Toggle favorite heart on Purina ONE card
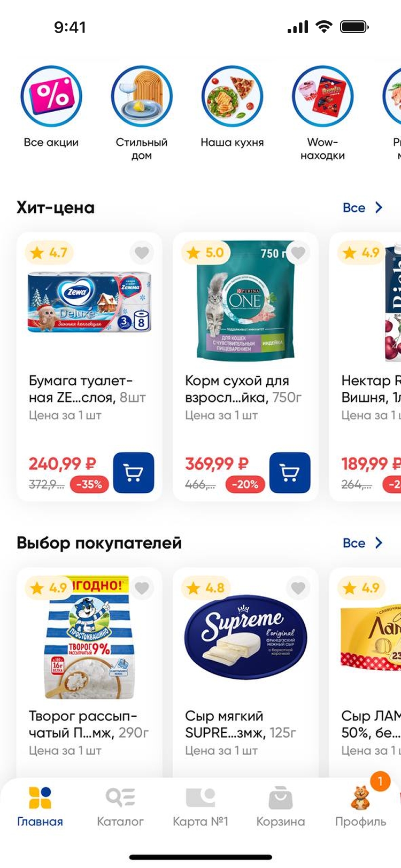Viewport: 401px width, 868px height. pyautogui.click(x=298, y=252)
